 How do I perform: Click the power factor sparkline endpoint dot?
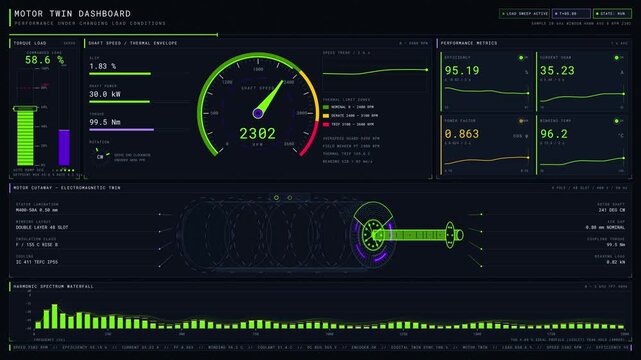pyautogui.click(x=528, y=157)
